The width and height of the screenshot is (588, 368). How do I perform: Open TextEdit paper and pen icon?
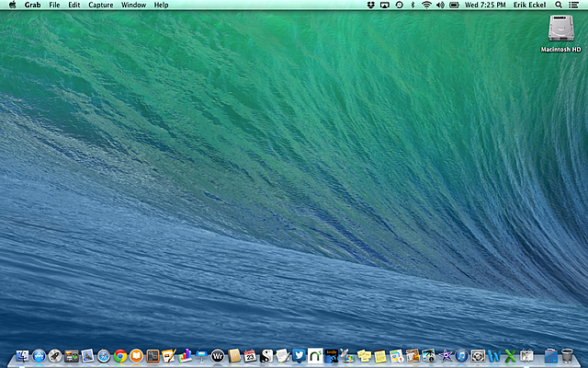pyautogui.click(x=283, y=355)
